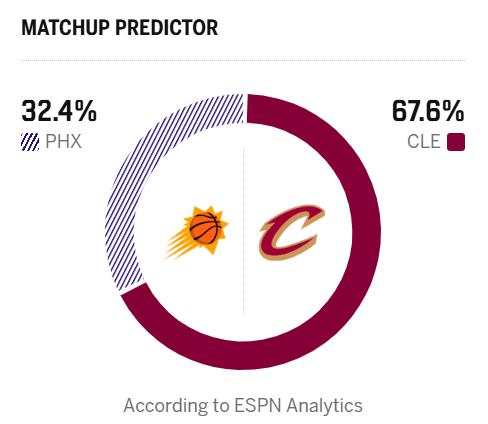This screenshot has width=488, height=424.
Task: Click the lower end of striped segment
Action: click(x=128, y=280)
